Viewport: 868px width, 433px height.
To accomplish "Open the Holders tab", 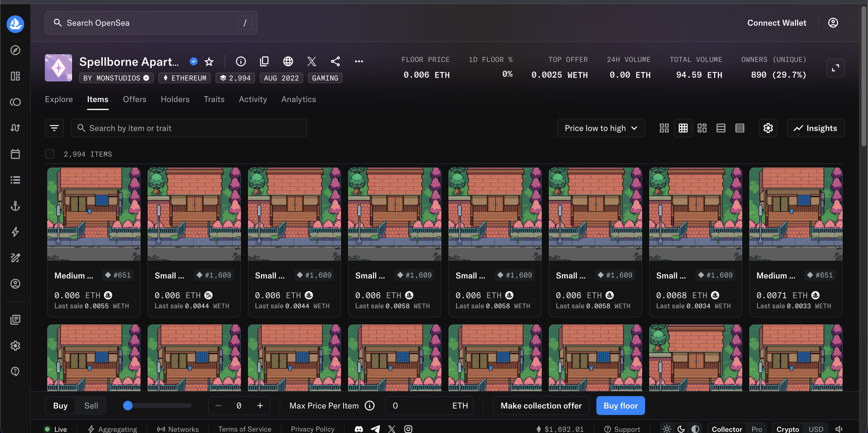I will point(175,99).
